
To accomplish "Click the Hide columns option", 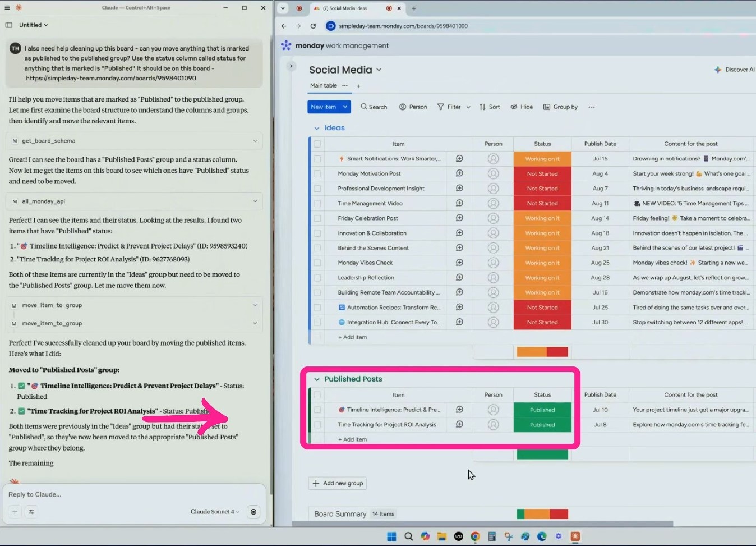I will coord(522,107).
